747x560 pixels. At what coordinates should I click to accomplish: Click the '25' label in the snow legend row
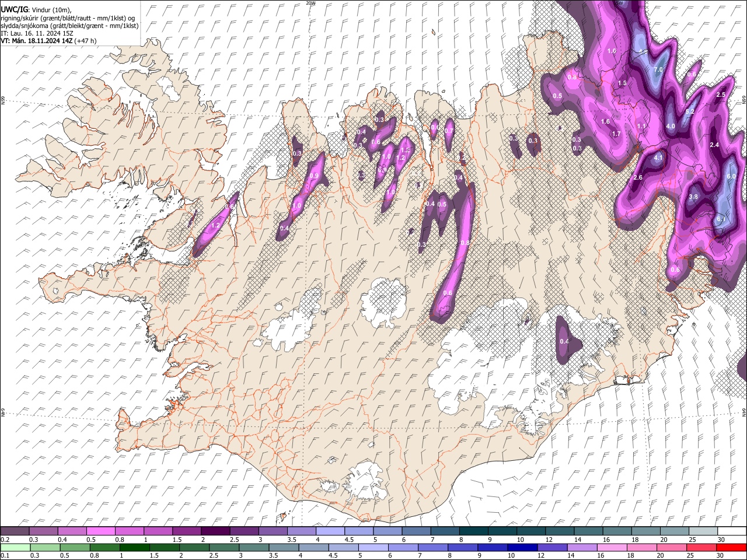[x=692, y=540]
